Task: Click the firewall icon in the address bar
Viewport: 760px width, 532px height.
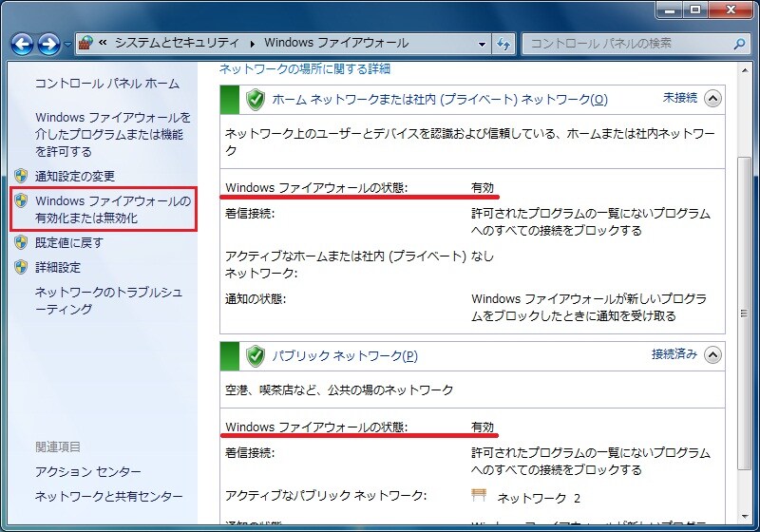Action: (x=85, y=43)
